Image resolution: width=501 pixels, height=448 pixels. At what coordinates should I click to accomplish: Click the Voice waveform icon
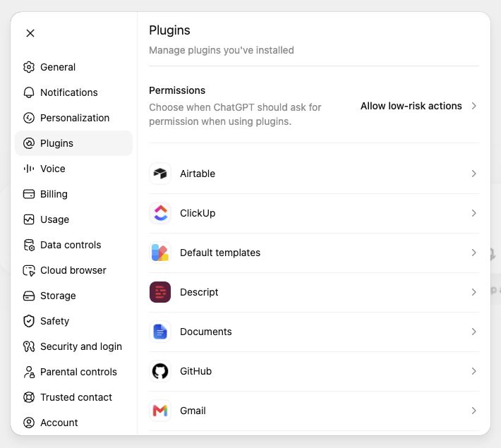29,169
